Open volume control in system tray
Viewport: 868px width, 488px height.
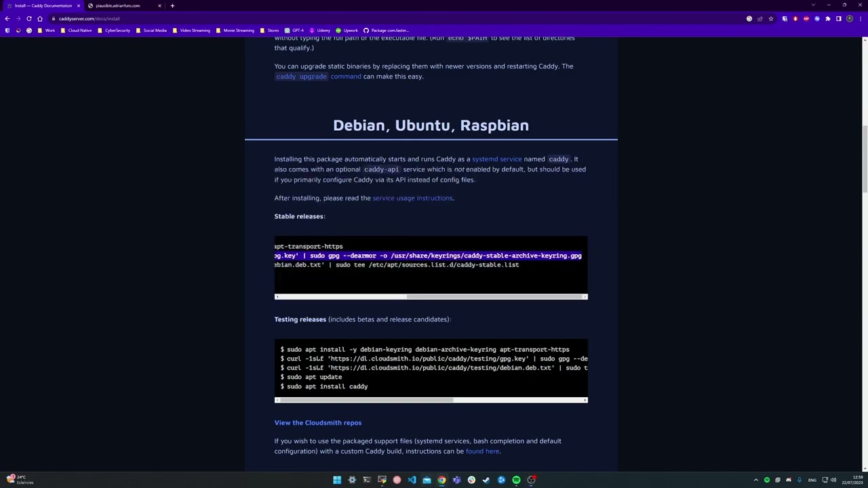click(833, 480)
